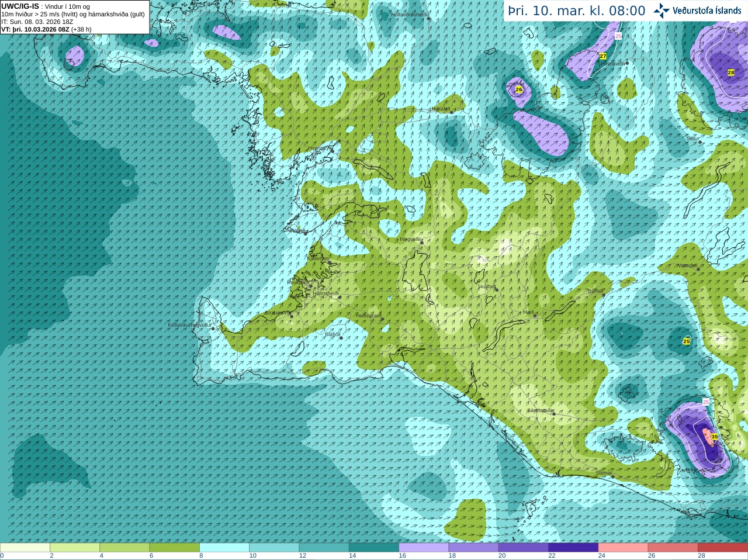Click the white contour label 25 near Hveravellir
Image resolution: width=748 pixels, height=560 pixels.
click(x=618, y=36)
